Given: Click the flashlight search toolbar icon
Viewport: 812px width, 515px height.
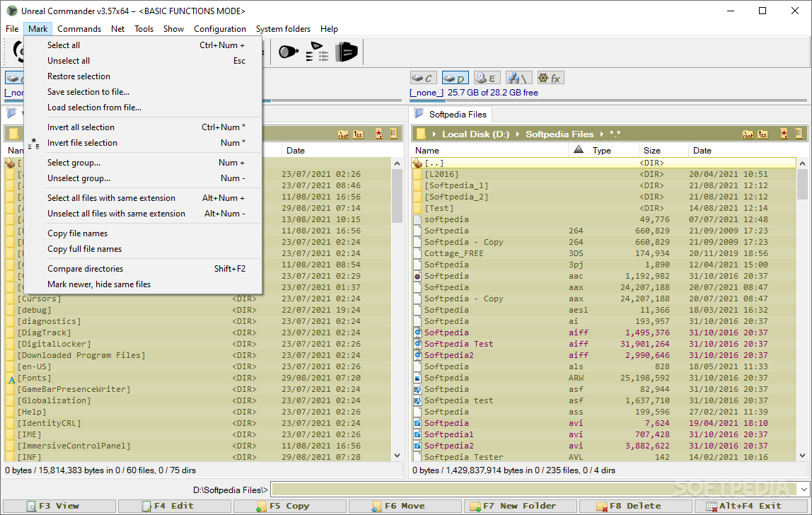Looking at the screenshot, I should [x=289, y=52].
